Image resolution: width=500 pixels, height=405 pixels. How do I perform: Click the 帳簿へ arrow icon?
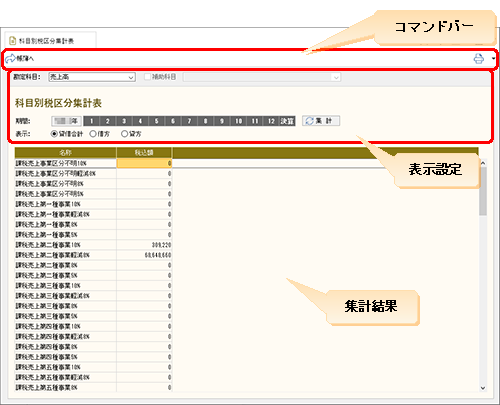[11, 58]
